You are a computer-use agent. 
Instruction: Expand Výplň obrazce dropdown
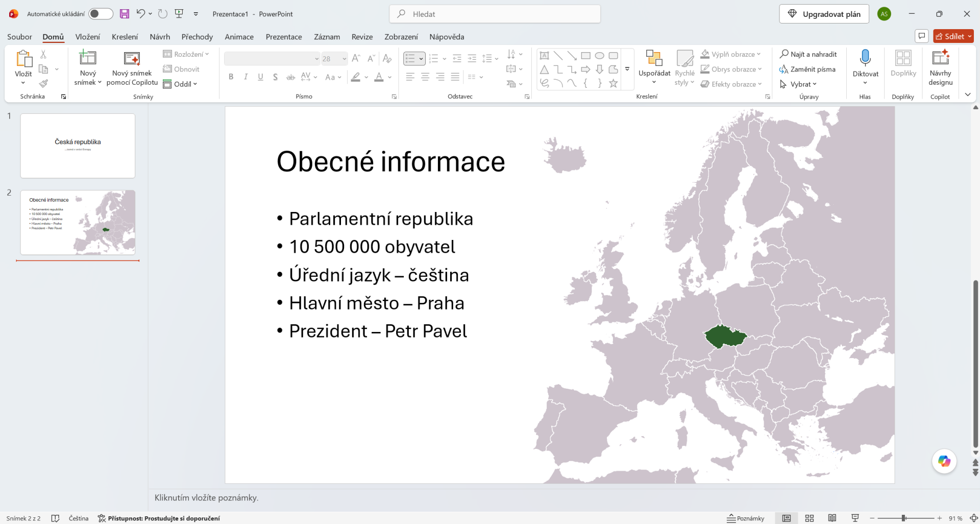731,54
